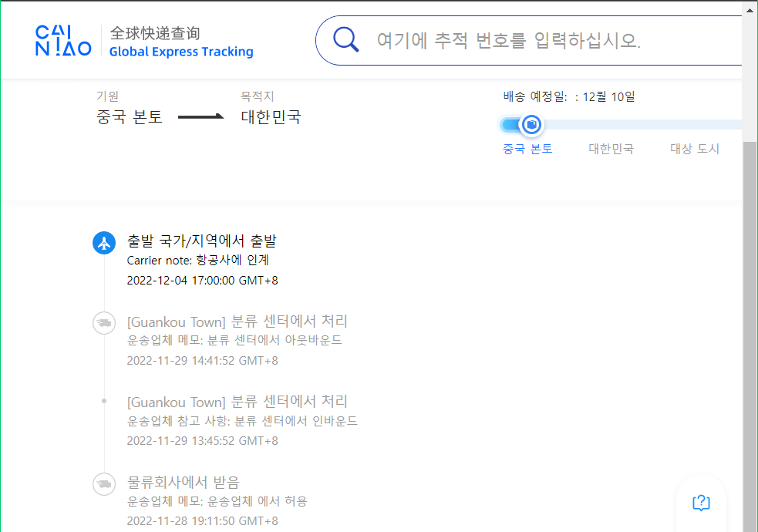Click the small dot marker for inbound entry

point(104,401)
